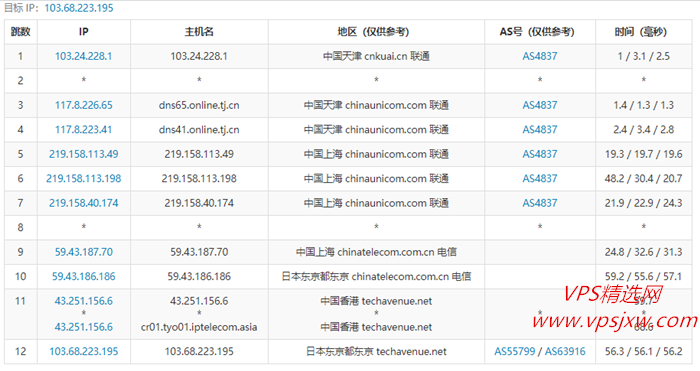Select time value 1.4 / 1.3 / 1.3
The width and height of the screenshot is (700, 371).
643,105
